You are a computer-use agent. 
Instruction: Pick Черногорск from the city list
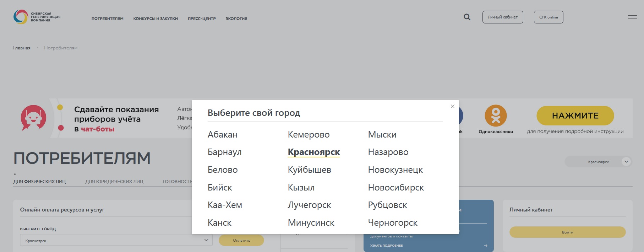(x=393, y=223)
